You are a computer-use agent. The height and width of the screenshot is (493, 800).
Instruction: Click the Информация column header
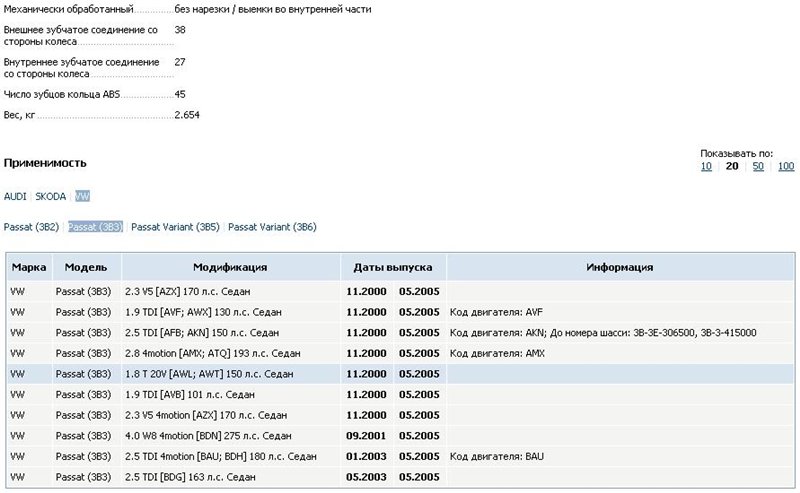click(620, 267)
